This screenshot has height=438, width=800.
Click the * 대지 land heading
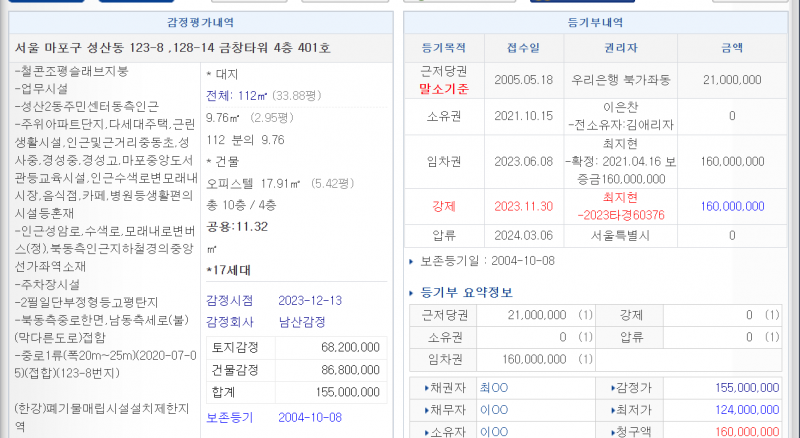[222, 75]
